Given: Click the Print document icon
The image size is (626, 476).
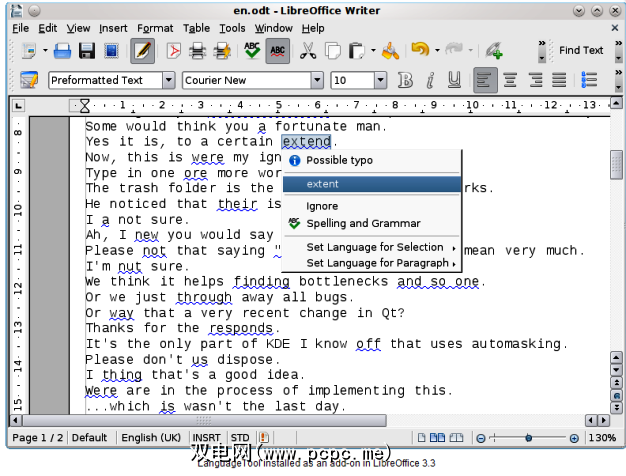Looking at the screenshot, I should click(198, 50).
